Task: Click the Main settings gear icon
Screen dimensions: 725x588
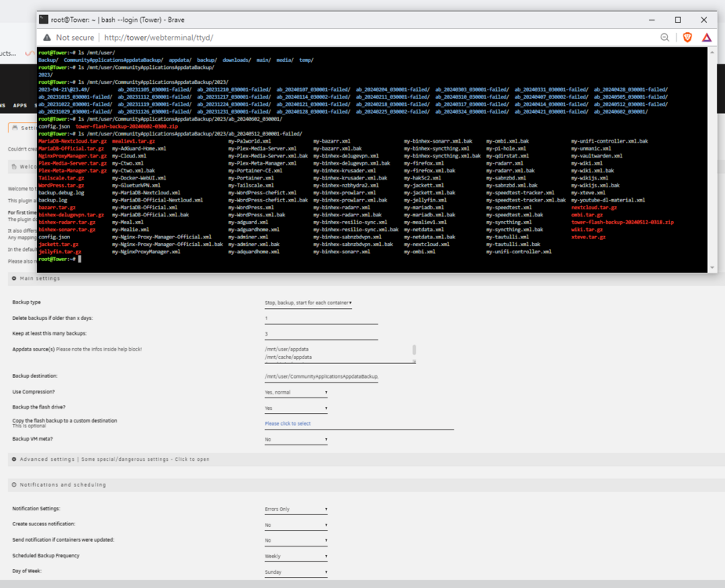Action: pyautogui.click(x=14, y=278)
